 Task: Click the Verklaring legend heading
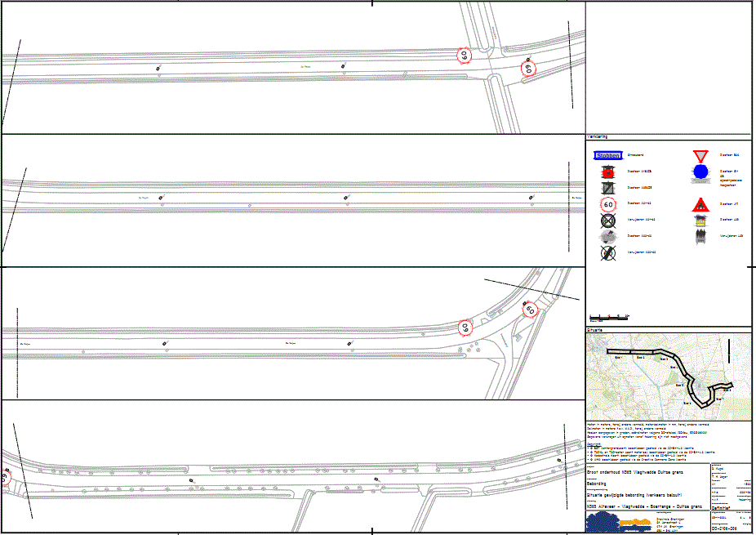[x=598, y=137]
